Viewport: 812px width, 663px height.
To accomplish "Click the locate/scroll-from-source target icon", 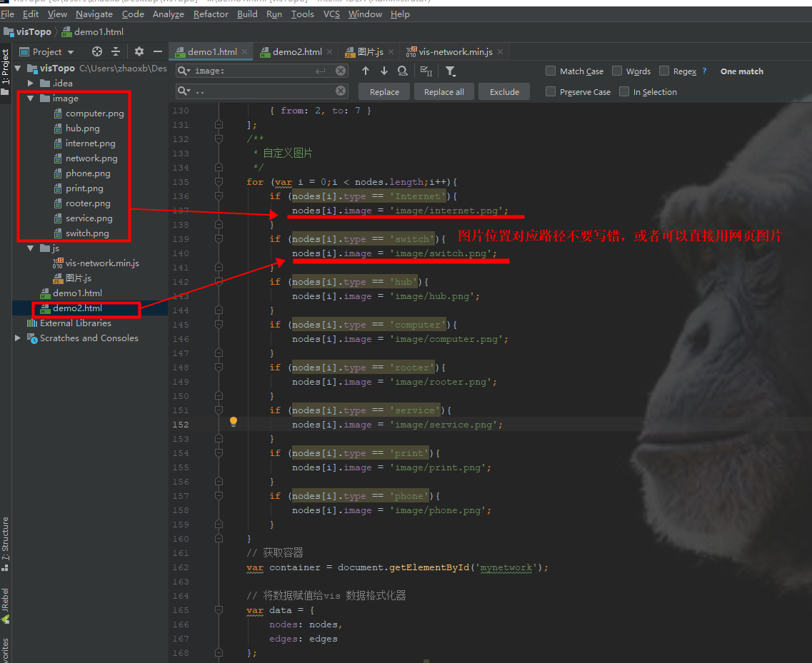I will coord(97,51).
